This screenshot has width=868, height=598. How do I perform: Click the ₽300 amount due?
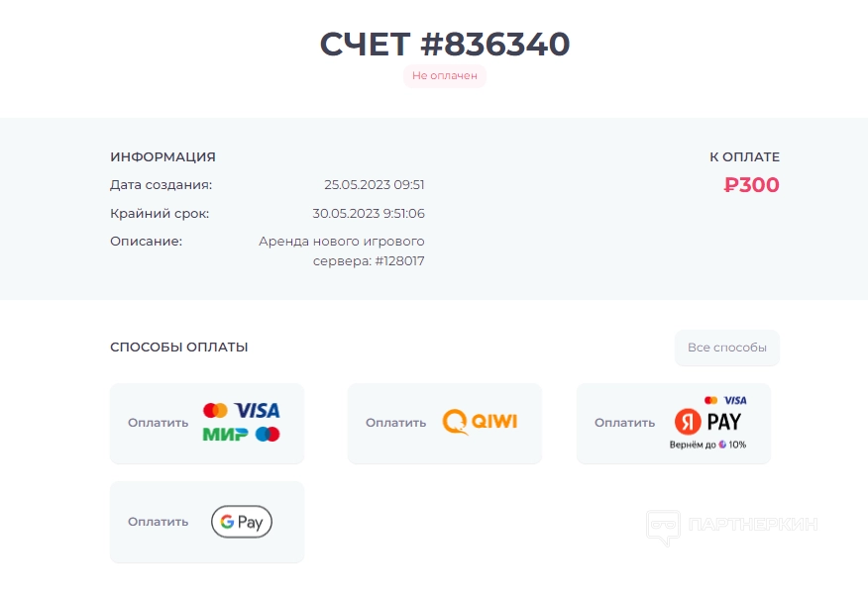coord(752,185)
